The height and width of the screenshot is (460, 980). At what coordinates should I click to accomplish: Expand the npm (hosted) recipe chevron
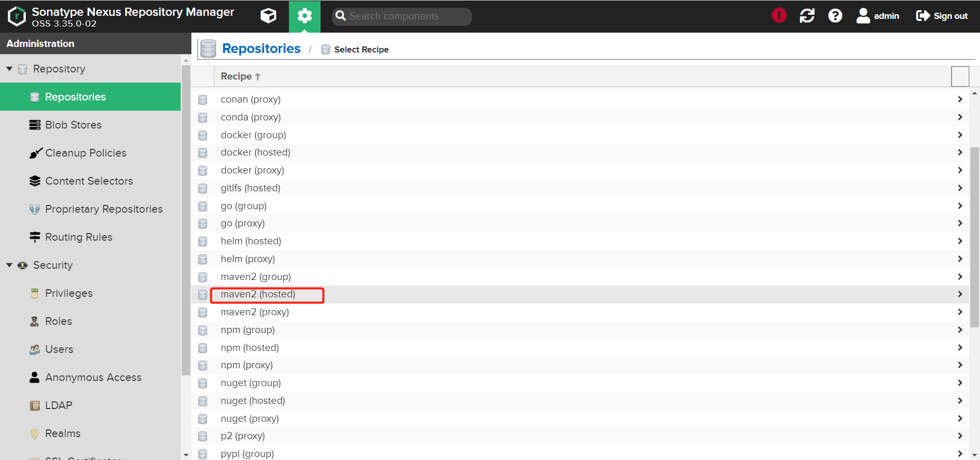(x=960, y=348)
